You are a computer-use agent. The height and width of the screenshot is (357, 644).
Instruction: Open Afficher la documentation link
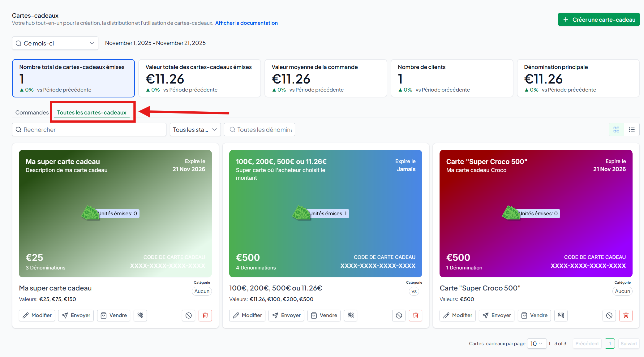(246, 23)
